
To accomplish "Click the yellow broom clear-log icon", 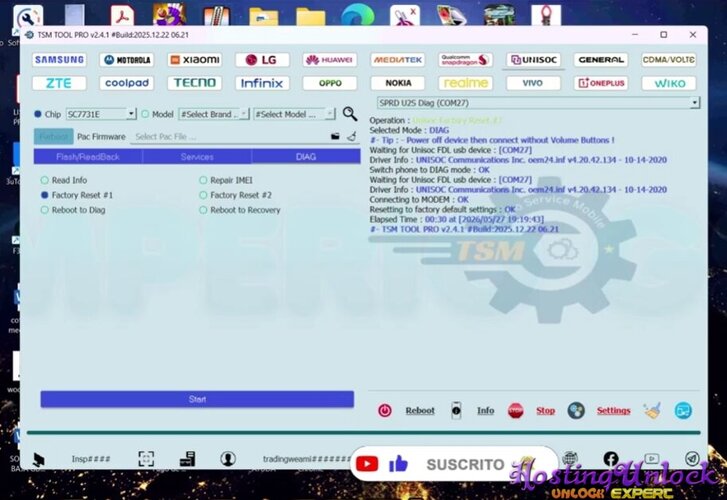I will pos(652,410).
